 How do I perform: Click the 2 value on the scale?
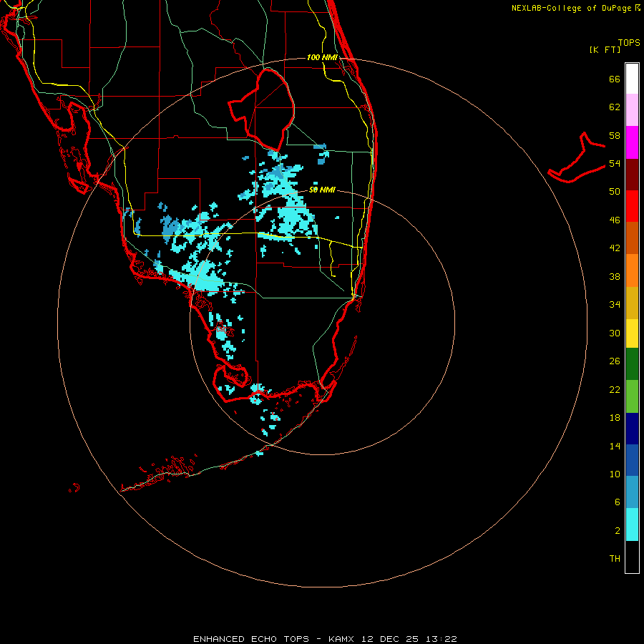pos(618,531)
